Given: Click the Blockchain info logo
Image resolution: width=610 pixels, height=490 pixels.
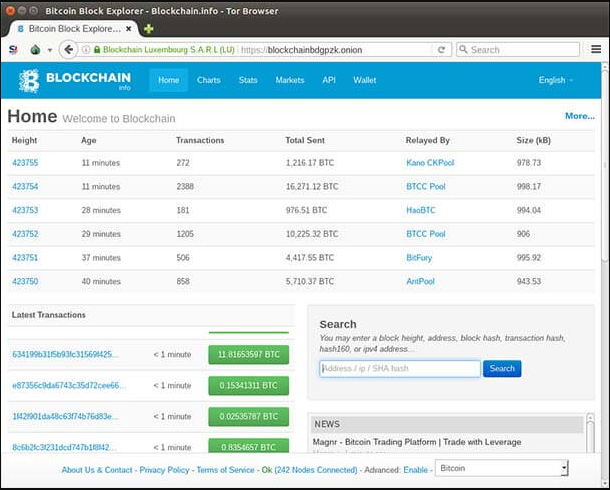Looking at the screenshot, I should (x=75, y=80).
